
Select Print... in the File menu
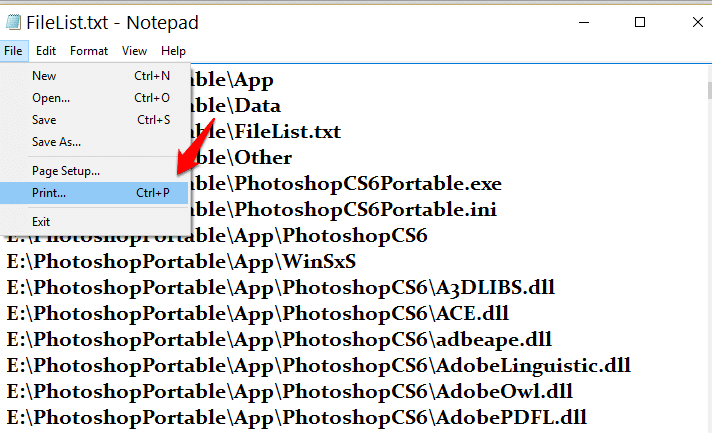pyautogui.click(x=94, y=193)
